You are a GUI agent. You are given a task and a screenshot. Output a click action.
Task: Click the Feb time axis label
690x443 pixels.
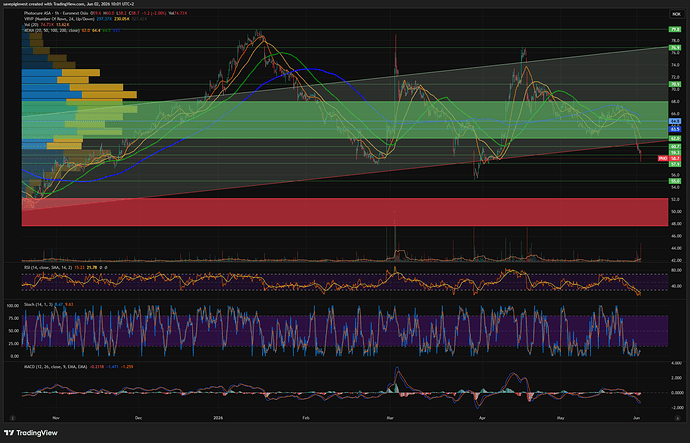306,418
